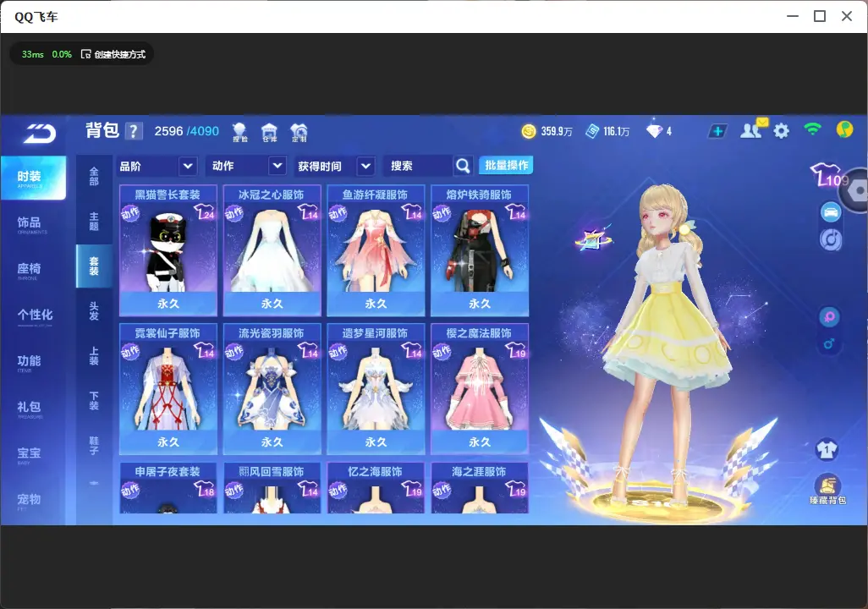The width and height of the screenshot is (868, 609).
Task: Select the 鞋子 sub-tab
Action: [94, 446]
